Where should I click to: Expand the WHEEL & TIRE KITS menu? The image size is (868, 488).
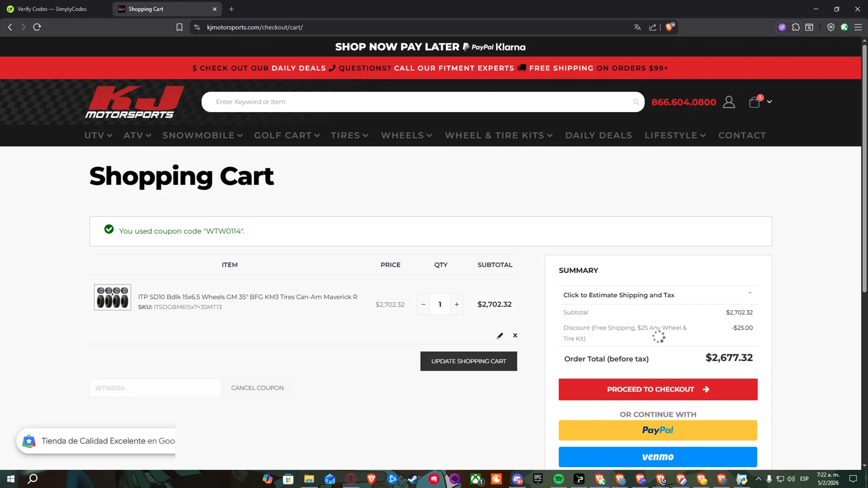499,135
